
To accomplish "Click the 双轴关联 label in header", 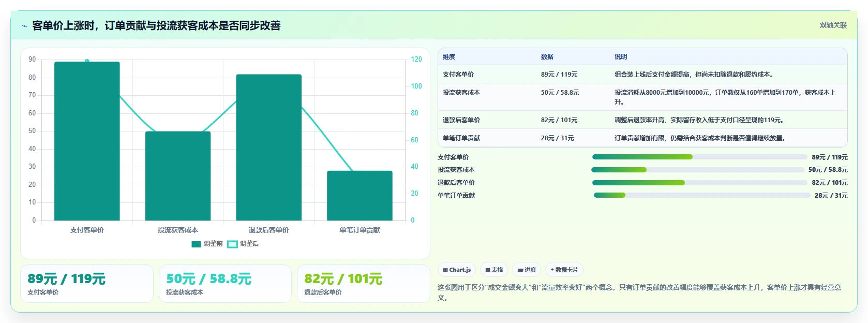I will (833, 25).
